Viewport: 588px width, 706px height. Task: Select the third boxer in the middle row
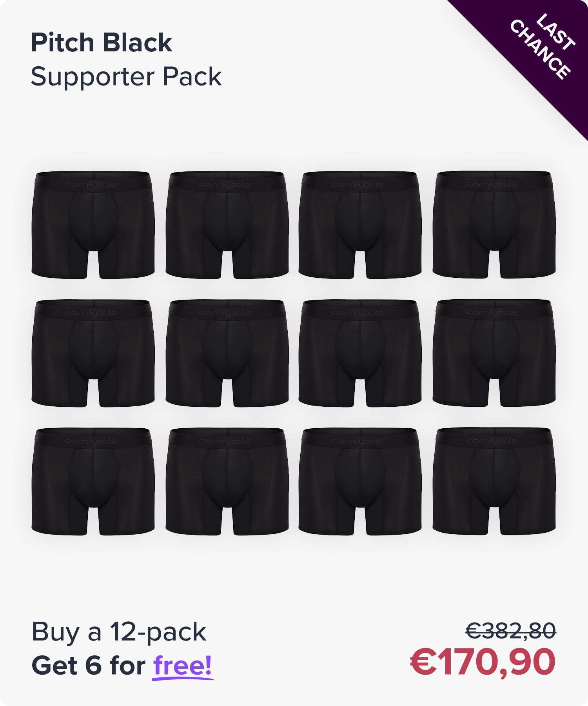[360, 353]
